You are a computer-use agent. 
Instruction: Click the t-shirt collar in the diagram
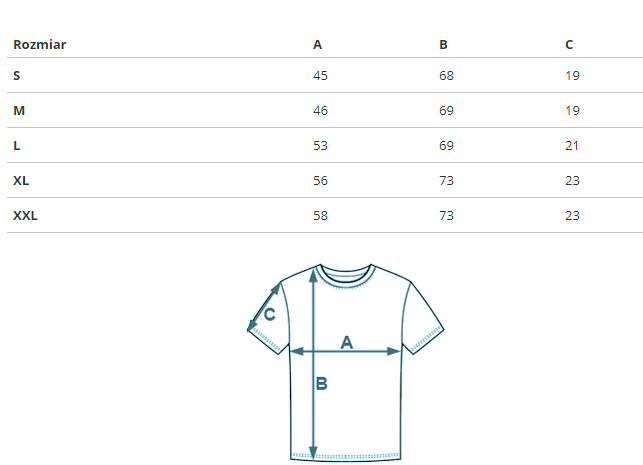345,272
